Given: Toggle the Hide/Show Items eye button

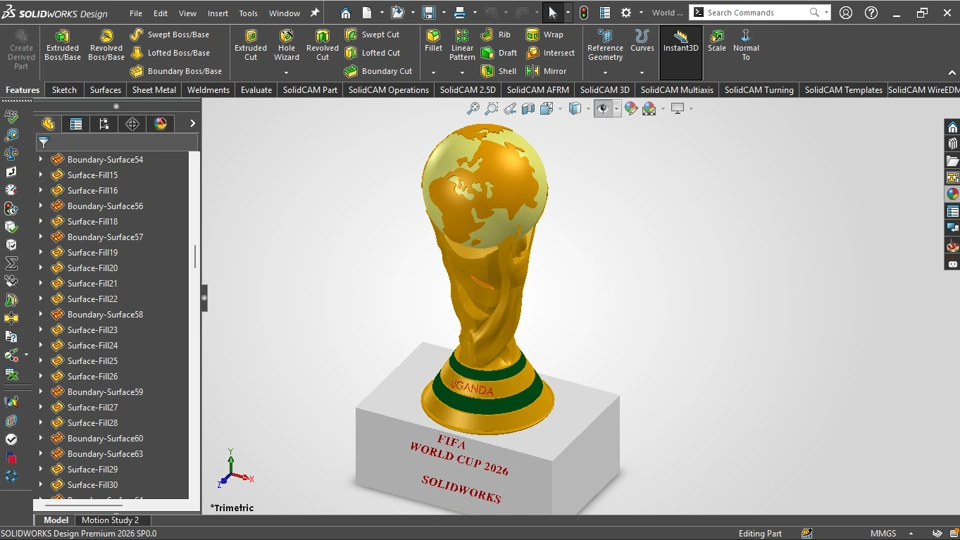Looking at the screenshot, I should click(x=603, y=109).
